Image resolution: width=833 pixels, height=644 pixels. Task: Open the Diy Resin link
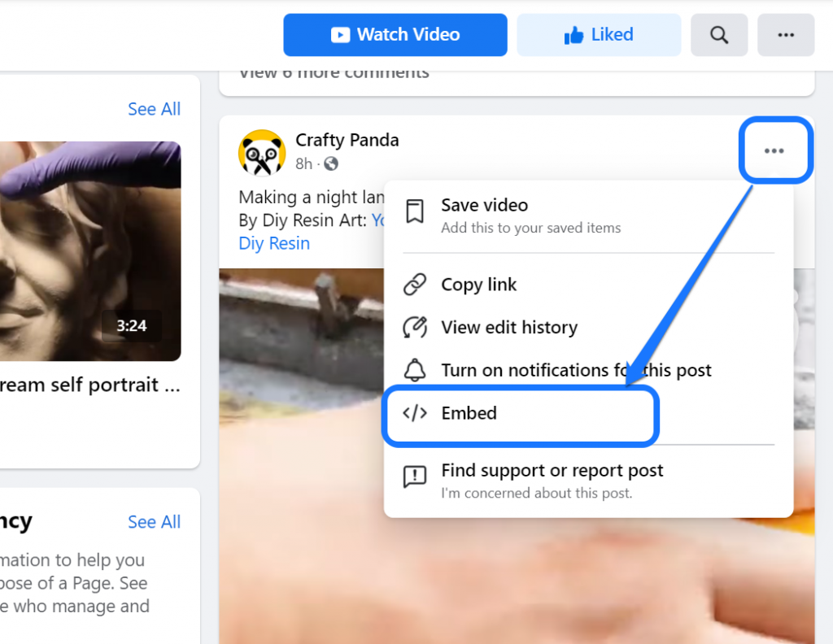pyautogui.click(x=274, y=243)
